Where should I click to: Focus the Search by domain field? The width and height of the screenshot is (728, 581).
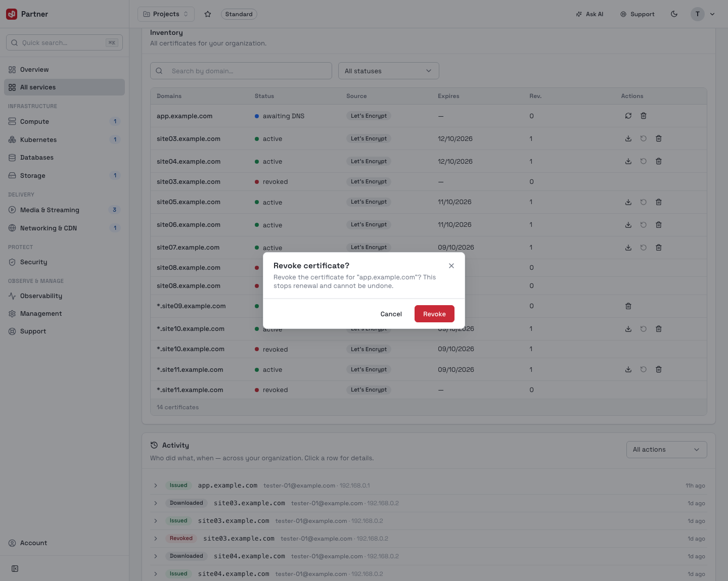pos(241,71)
